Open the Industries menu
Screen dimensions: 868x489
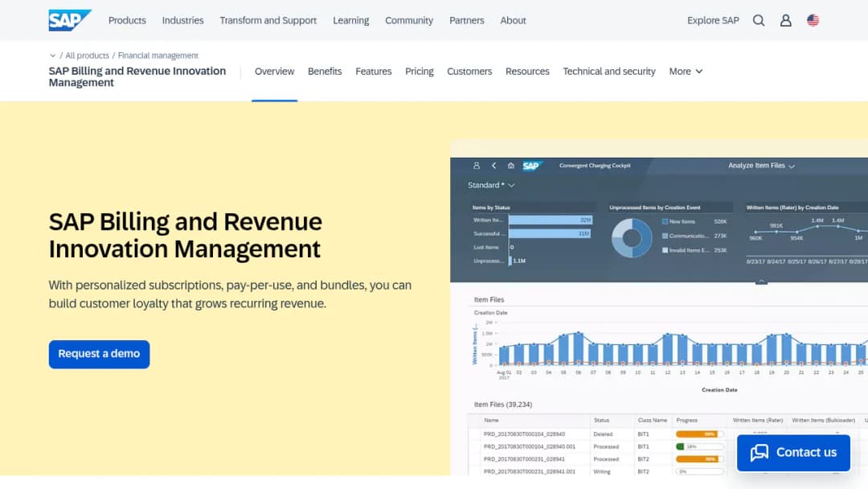click(182, 20)
